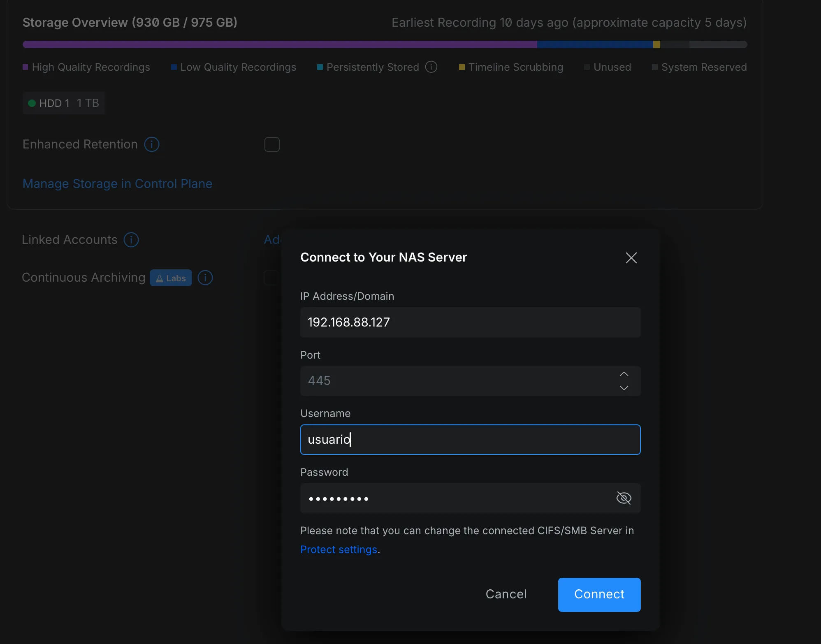Increase the Port value with up arrow
Screen dimensions: 821x644
(624, 374)
